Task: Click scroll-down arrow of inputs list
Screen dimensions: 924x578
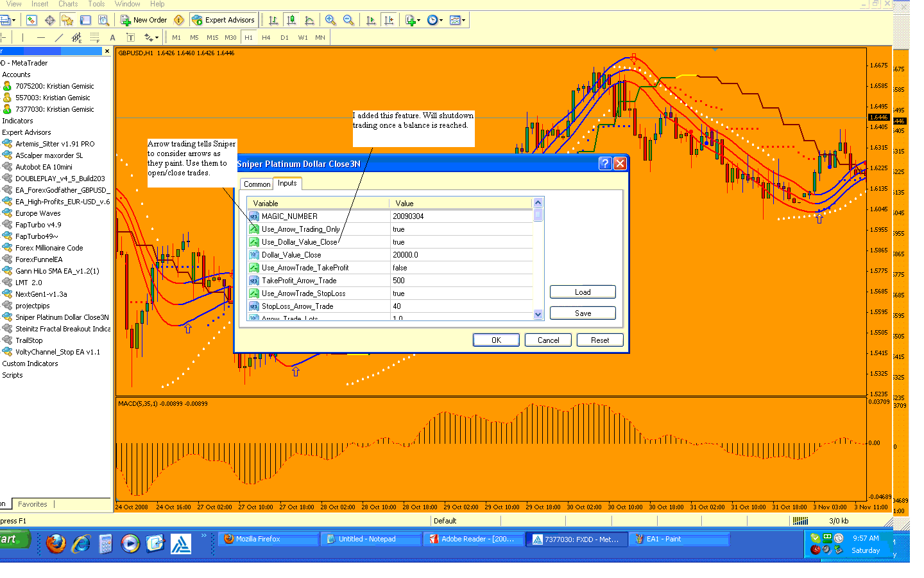Action: pyautogui.click(x=538, y=315)
